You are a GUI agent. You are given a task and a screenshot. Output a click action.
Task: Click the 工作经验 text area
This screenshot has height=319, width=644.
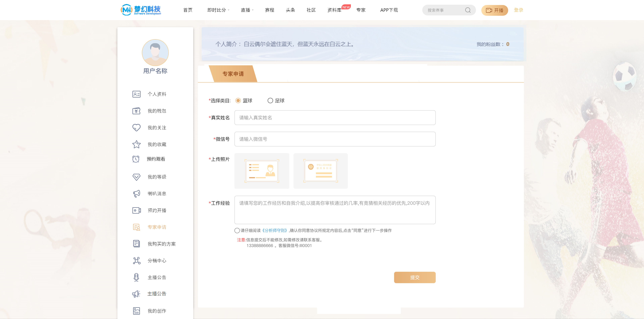(x=335, y=210)
